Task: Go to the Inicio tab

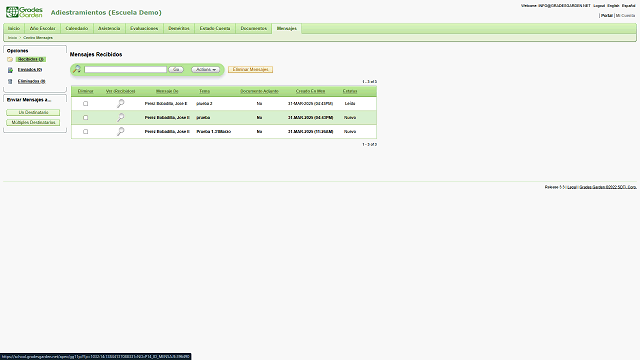Action: [14, 29]
